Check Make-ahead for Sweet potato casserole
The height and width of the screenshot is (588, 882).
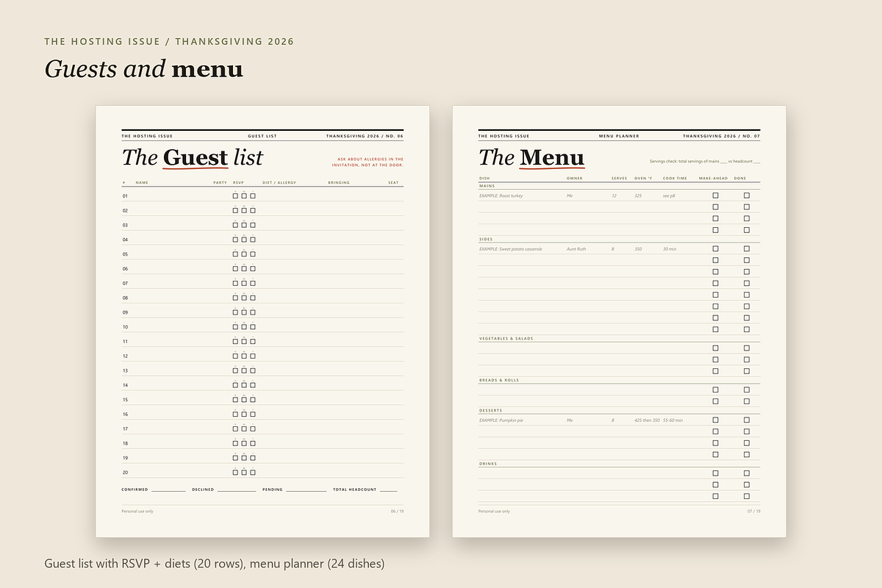point(715,249)
